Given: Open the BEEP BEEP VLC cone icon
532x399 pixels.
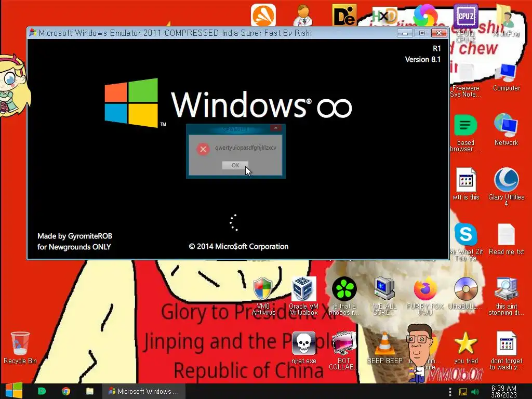Looking at the screenshot, I should [384, 348].
